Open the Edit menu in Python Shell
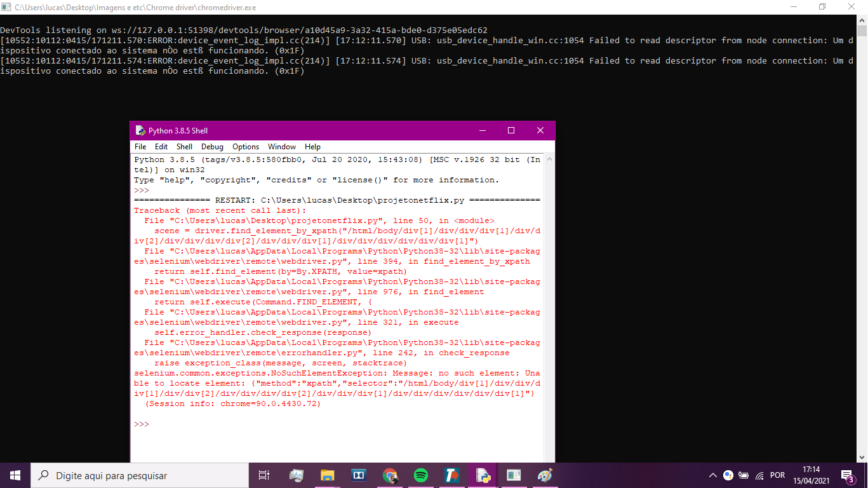Viewport: 868px width, 488px height. [x=161, y=147]
